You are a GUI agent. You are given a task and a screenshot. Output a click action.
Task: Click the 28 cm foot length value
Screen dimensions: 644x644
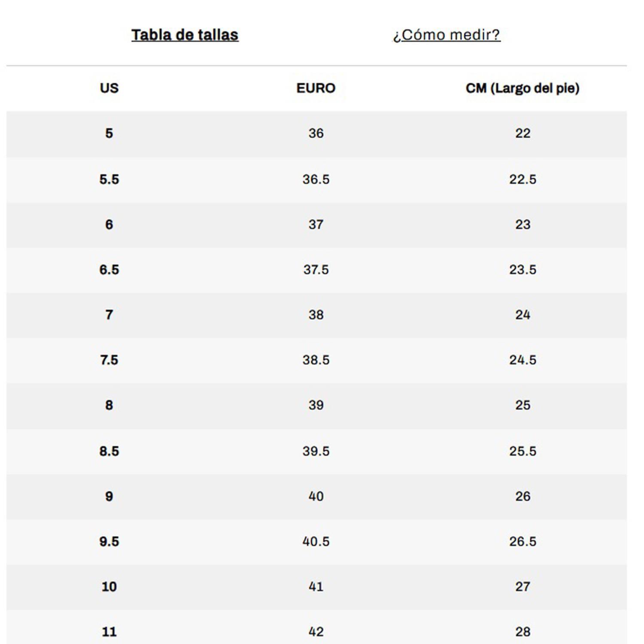(x=522, y=632)
